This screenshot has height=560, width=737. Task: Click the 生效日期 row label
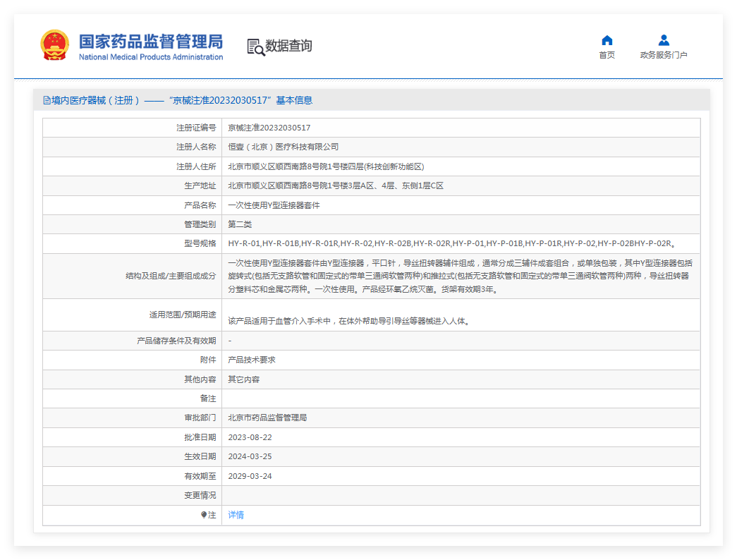click(x=200, y=456)
